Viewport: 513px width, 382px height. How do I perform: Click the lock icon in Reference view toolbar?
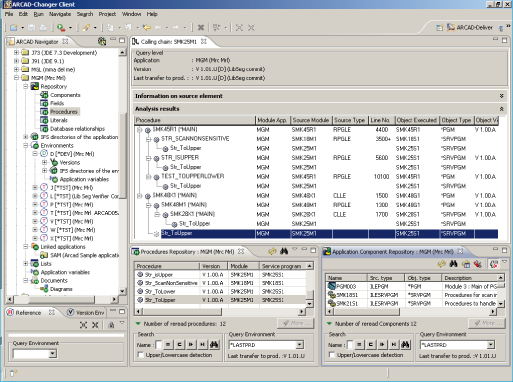pyautogui.click(x=111, y=325)
